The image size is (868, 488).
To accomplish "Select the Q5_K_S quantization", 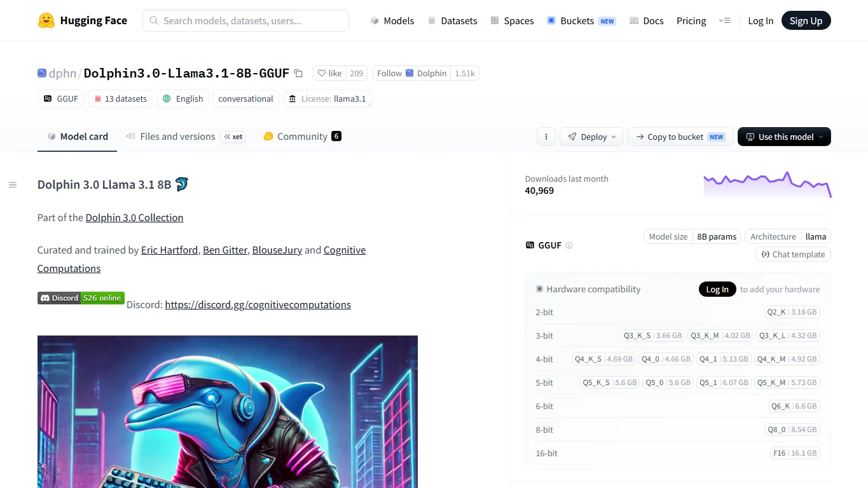I will pos(610,383).
